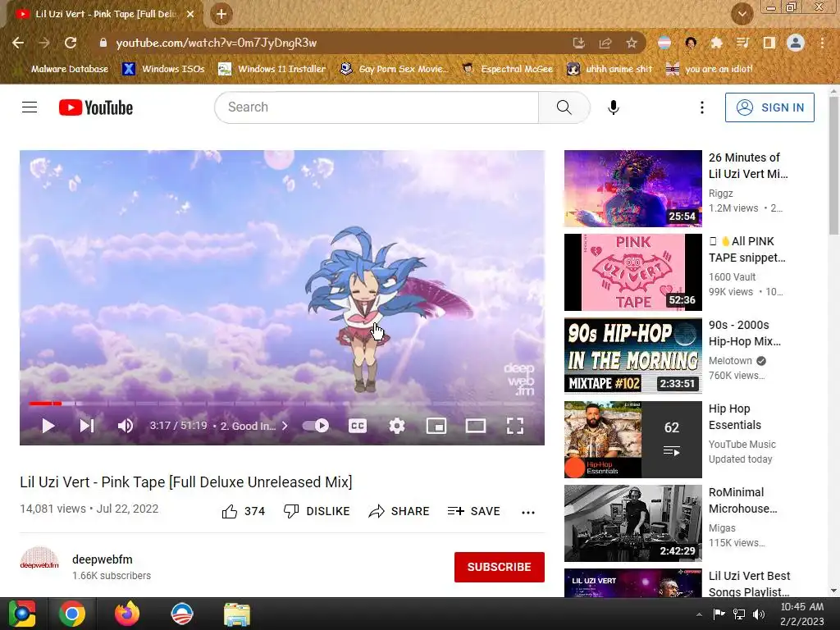Start voice search with microphone icon
The image size is (840, 630).
(614, 107)
